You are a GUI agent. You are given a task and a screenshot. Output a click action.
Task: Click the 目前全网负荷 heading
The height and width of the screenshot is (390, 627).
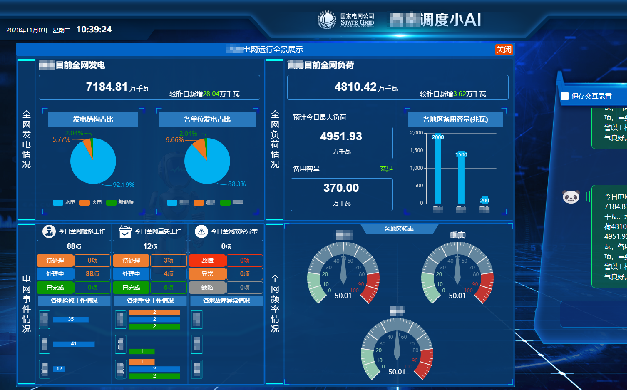click(329, 65)
